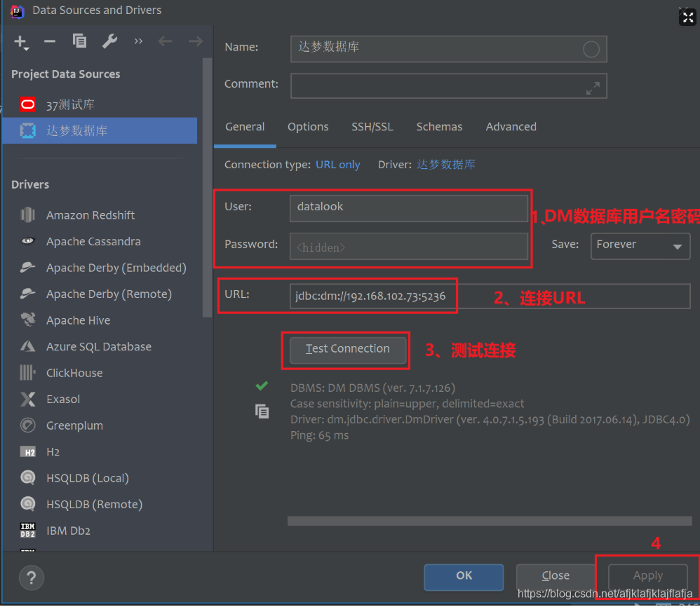Image resolution: width=700 pixels, height=607 pixels.
Task: Click the horizontal scrollbar under results
Action: pos(490,521)
